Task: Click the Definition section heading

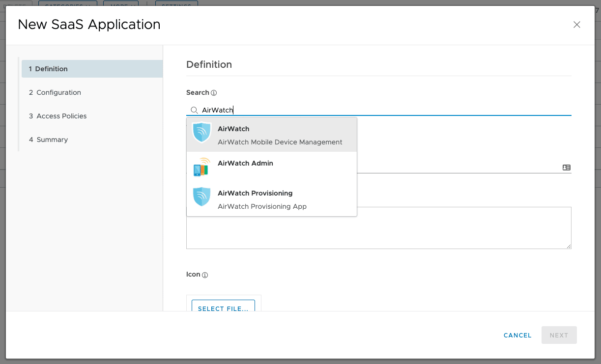Action: 209,64
